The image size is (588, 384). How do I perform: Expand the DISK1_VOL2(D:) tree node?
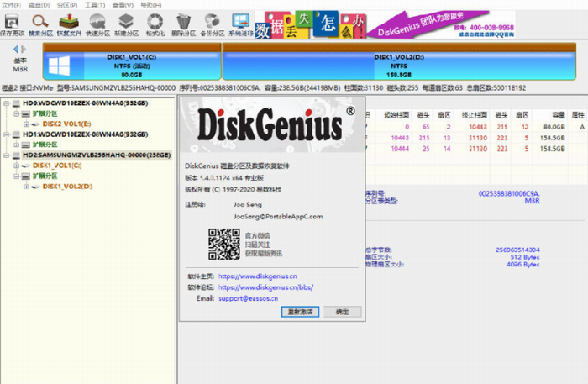click(26, 186)
